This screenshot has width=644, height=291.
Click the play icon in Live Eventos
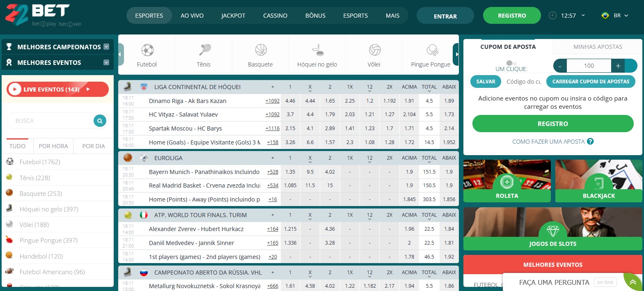pos(15,89)
